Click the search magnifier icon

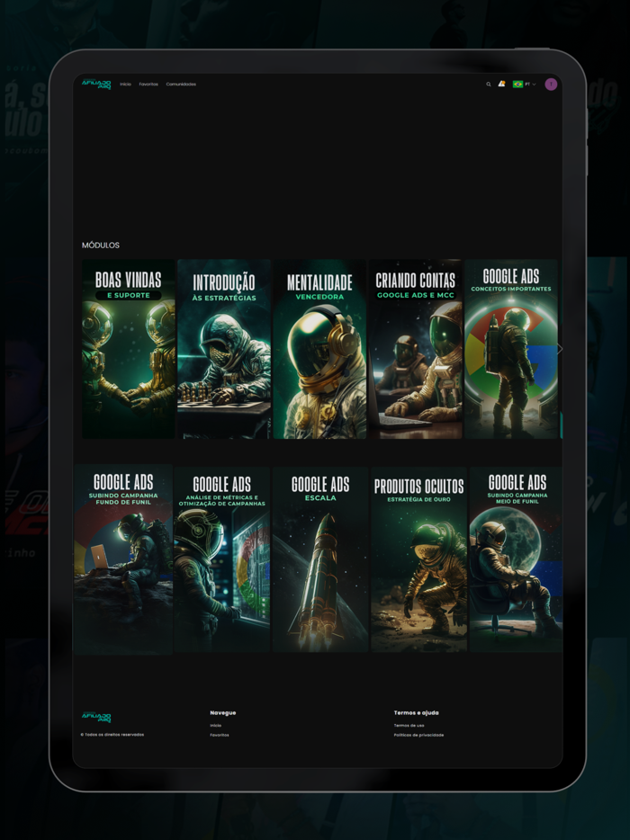[489, 85]
